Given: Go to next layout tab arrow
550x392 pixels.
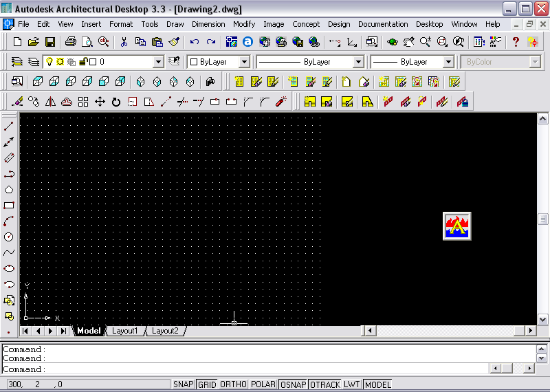Looking at the screenshot, I should point(51,331).
